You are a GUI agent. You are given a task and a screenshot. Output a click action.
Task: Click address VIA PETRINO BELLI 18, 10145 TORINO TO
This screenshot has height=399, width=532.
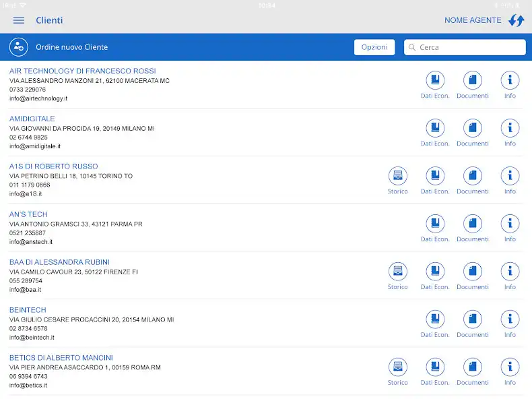tap(71, 176)
